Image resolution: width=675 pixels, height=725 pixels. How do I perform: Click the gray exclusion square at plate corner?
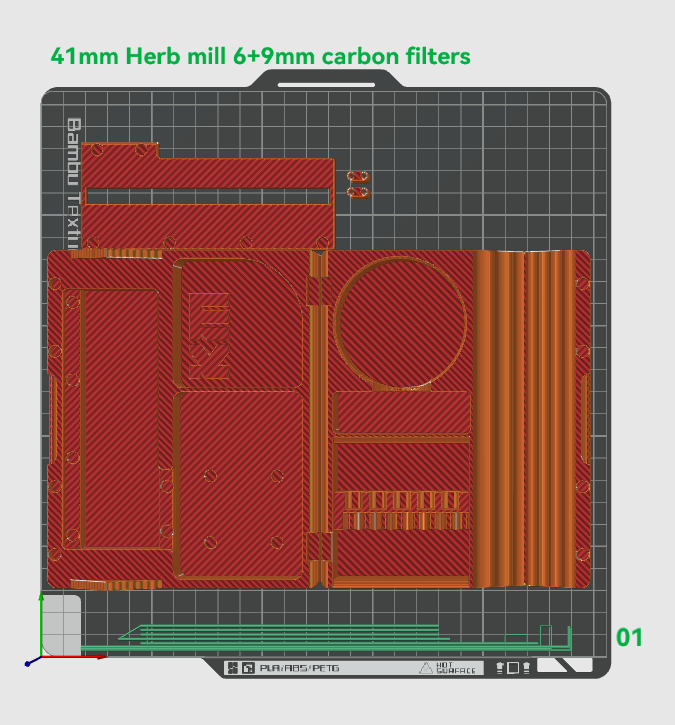coord(61,624)
